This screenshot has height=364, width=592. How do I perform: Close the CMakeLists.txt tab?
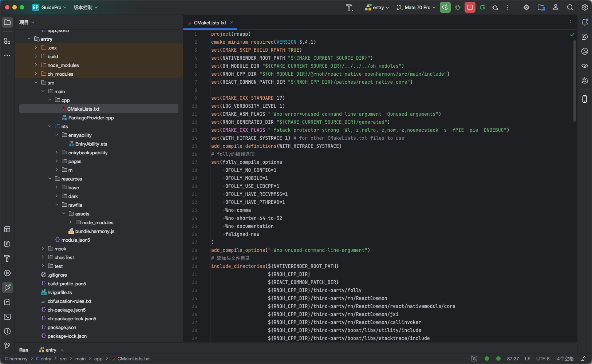(232, 22)
